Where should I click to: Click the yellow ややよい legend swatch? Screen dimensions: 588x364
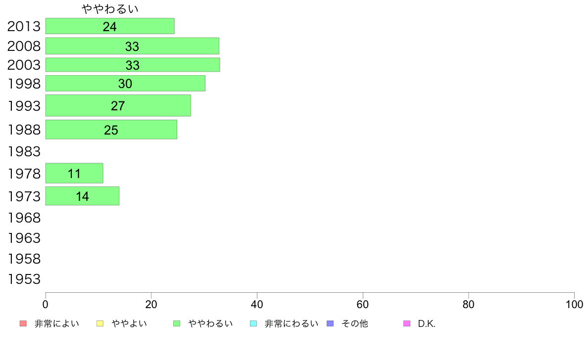click(100, 323)
